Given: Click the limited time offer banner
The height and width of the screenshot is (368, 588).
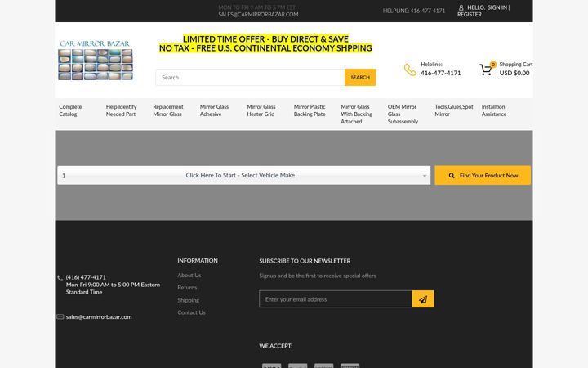Looking at the screenshot, I should pos(265,43).
